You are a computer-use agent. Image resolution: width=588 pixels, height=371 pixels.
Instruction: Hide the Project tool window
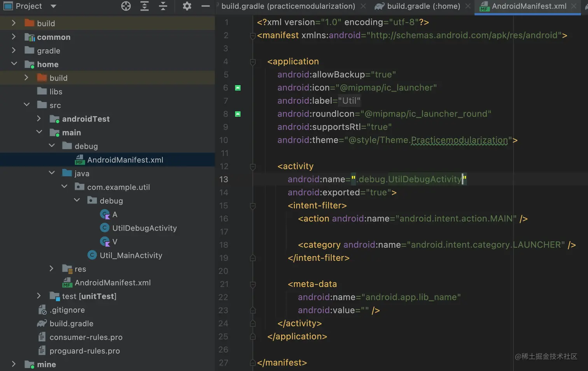206,6
